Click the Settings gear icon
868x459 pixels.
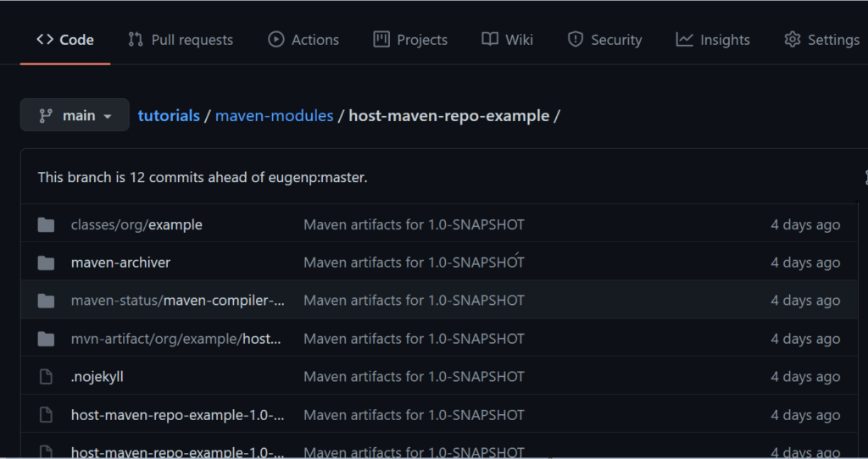(x=793, y=39)
